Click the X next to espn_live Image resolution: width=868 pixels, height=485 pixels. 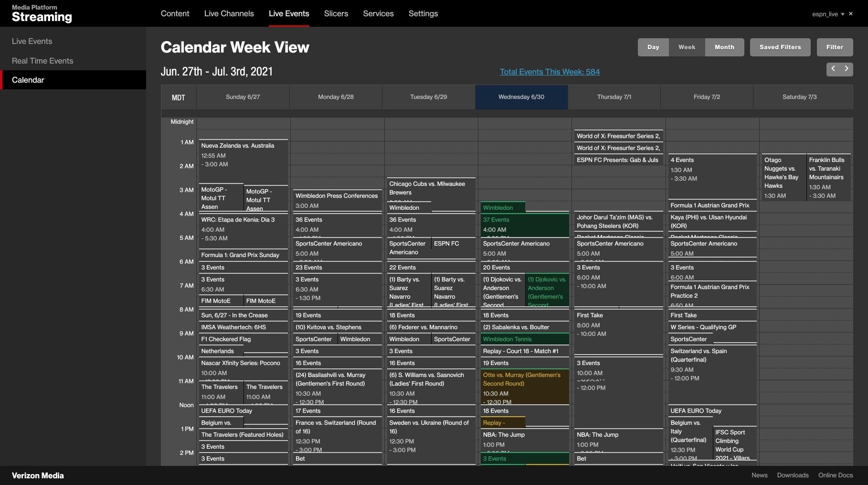coord(850,14)
